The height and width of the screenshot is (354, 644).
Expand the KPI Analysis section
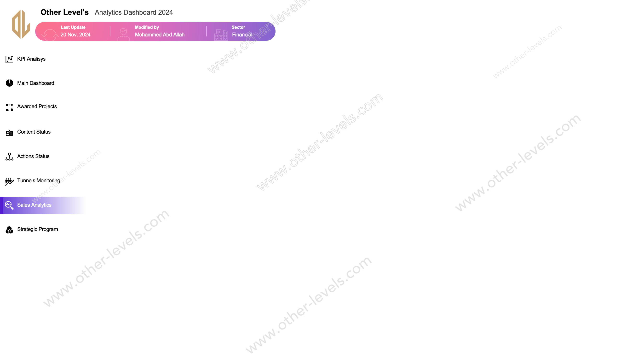30,59
